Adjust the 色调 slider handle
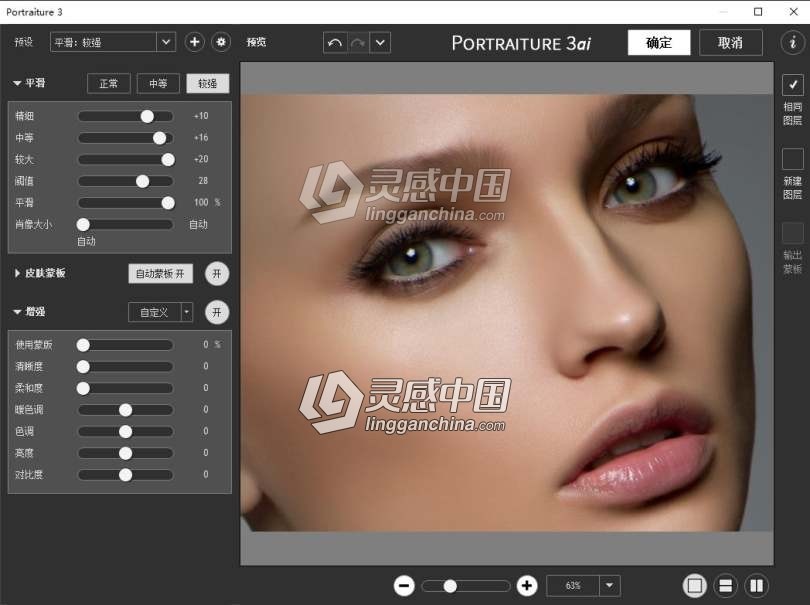This screenshot has height=605, width=810. coord(126,432)
